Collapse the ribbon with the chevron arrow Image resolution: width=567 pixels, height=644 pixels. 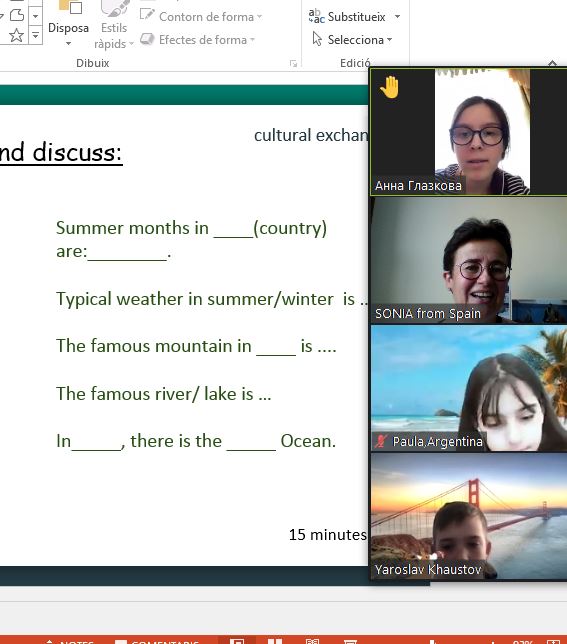click(x=552, y=63)
